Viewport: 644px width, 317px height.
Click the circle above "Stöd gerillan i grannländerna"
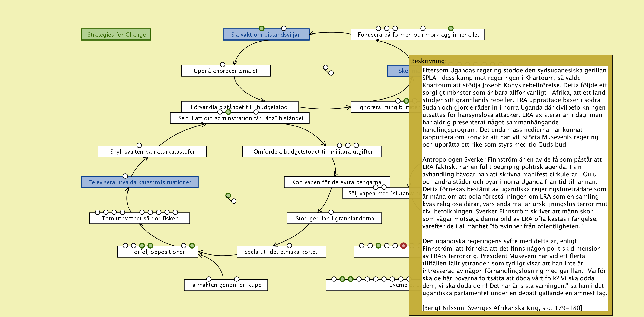click(331, 212)
